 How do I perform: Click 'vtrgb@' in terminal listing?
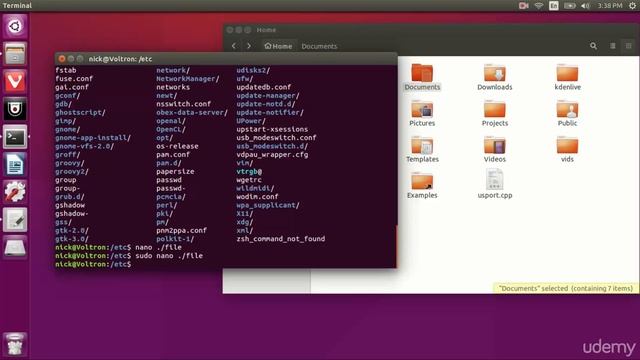(249, 171)
